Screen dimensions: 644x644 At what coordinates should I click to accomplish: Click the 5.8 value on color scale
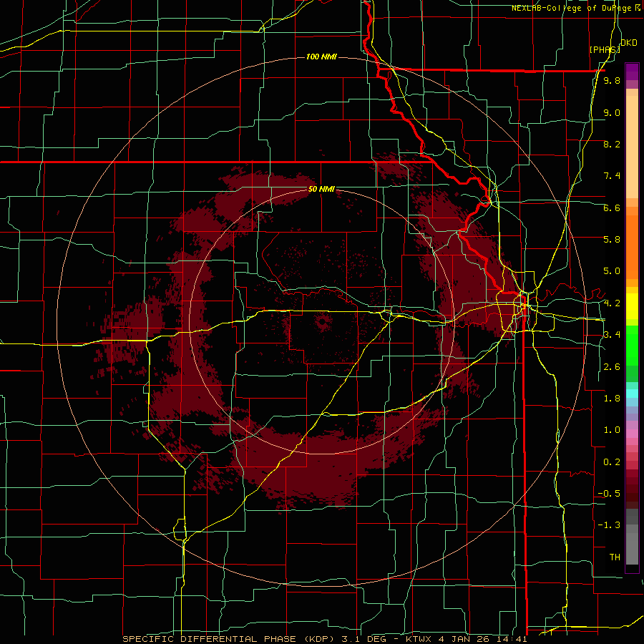pyautogui.click(x=612, y=240)
